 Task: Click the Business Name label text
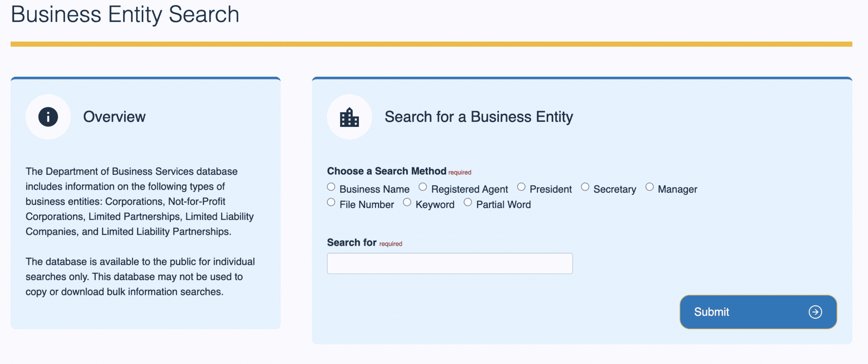[375, 189]
